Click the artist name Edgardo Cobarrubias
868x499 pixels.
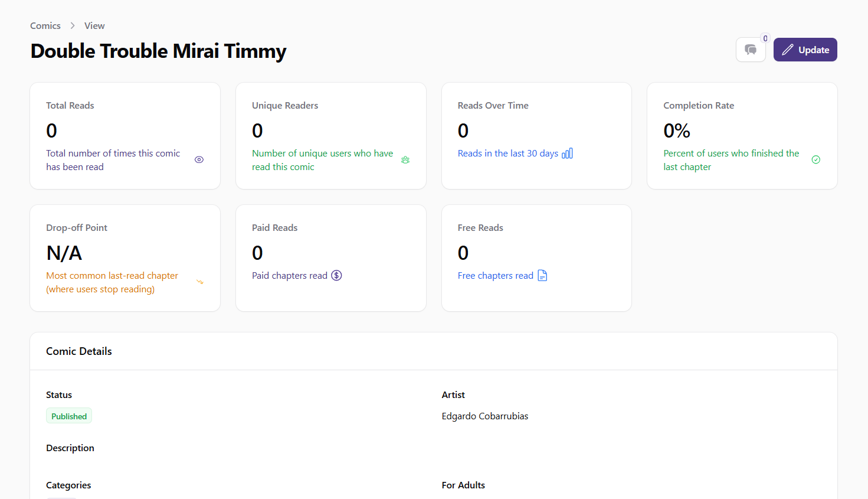point(484,416)
